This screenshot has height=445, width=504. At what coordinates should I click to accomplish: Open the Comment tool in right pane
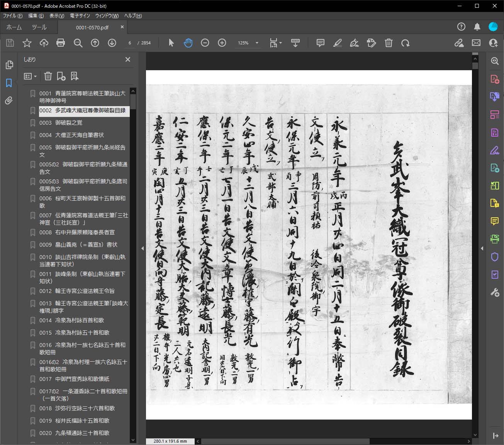coord(495,221)
